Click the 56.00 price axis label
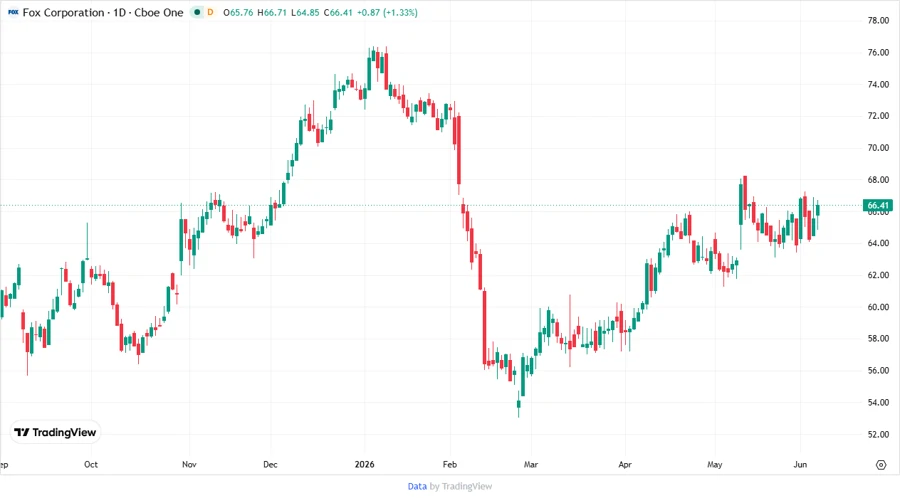Screen dimensions: 900x498 click(878, 371)
